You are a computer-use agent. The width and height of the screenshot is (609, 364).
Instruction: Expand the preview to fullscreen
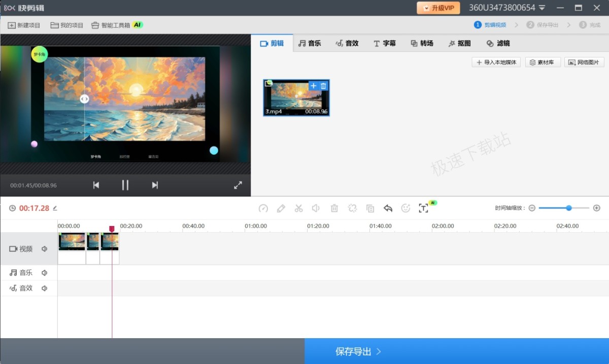pyautogui.click(x=238, y=186)
